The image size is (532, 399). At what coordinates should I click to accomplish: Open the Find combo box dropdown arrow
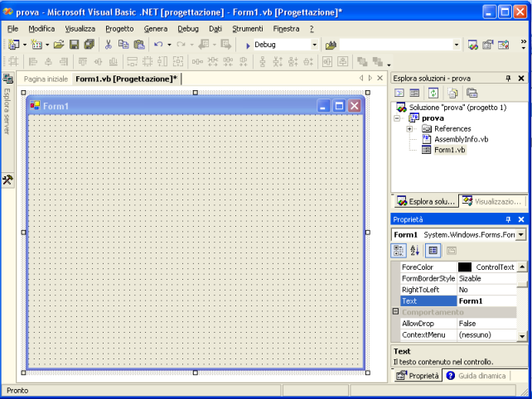(x=457, y=45)
